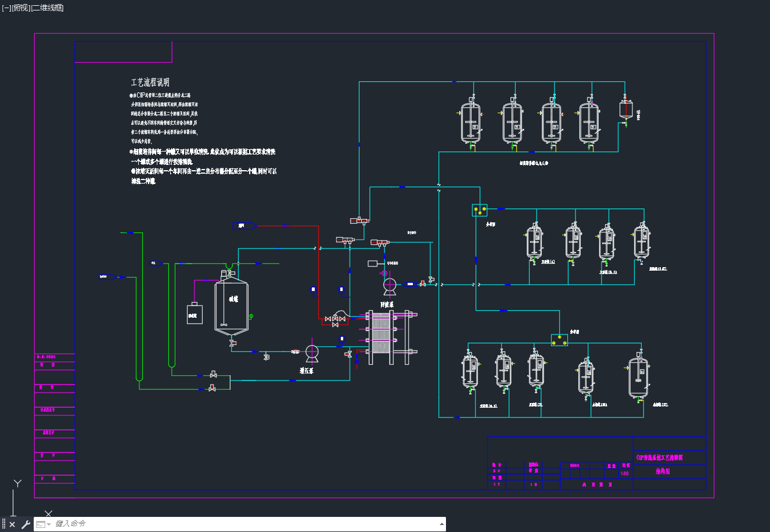Select the lower distributor box with yellow dots
Image resolution: width=770 pixels, height=532 pixels.
(559, 340)
